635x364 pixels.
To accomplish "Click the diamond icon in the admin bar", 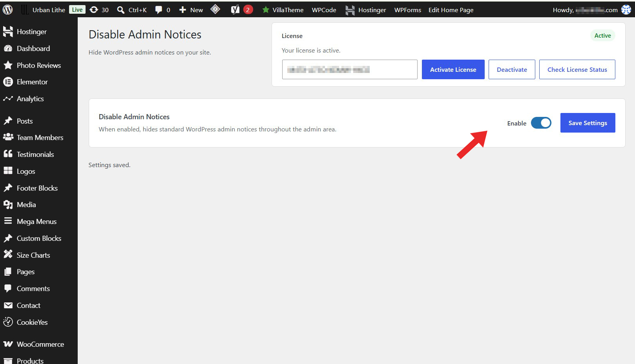I will pyautogui.click(x=215, y=9).
